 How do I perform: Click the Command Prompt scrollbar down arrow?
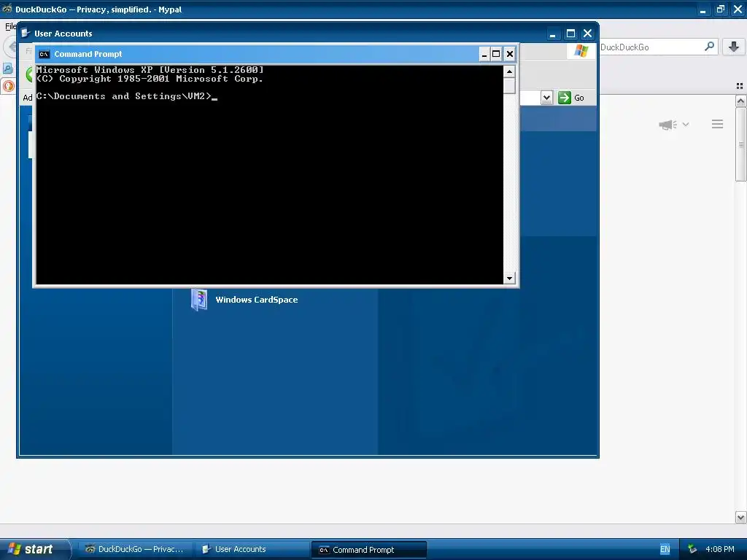pyautogui.click(x=509, y=278)
